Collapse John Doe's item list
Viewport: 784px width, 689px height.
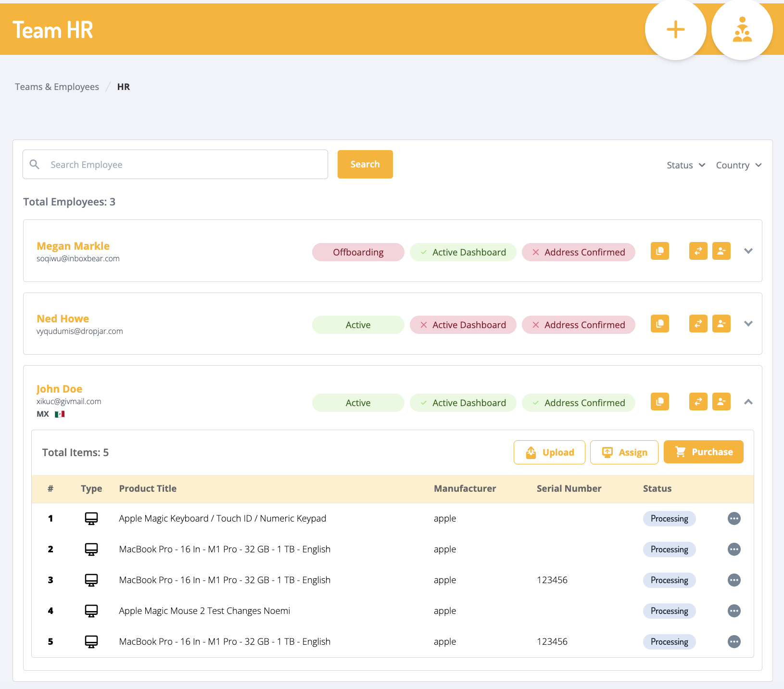tap(748, 402)
